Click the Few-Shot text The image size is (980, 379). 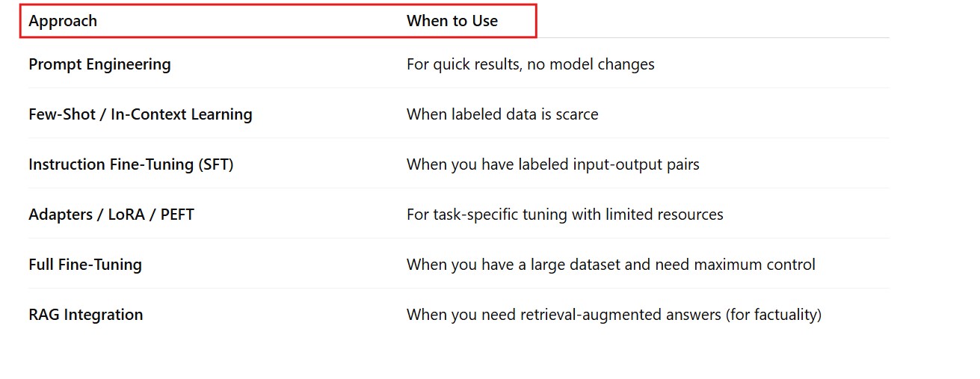click(x=62, y=114)
